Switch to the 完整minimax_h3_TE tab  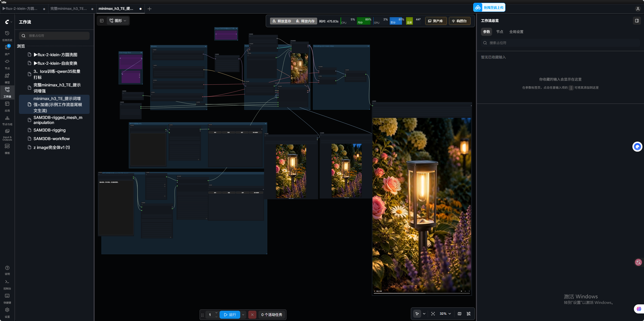[x=69, y=9]
